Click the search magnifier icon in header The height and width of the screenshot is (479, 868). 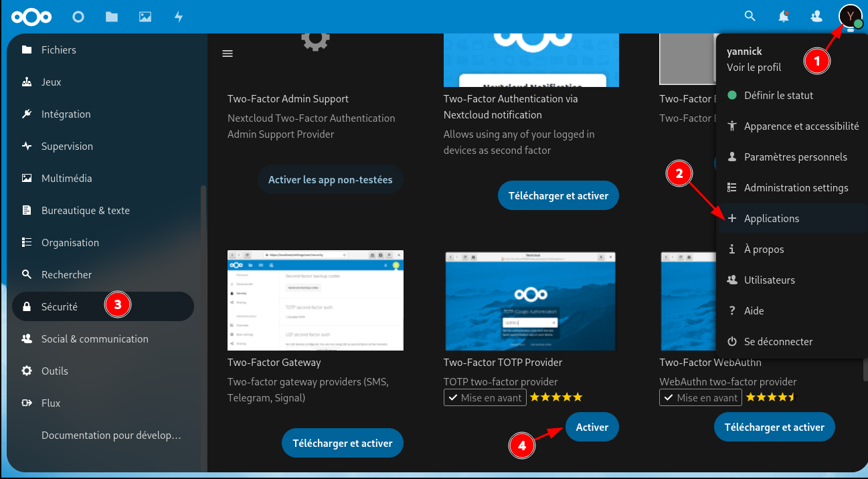click(750, 16)
